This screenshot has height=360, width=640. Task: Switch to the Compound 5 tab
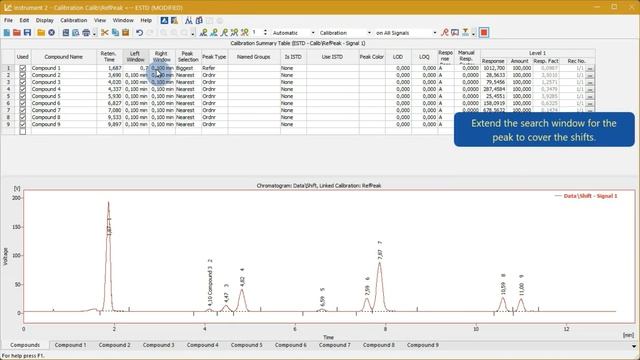coord(247,345)
